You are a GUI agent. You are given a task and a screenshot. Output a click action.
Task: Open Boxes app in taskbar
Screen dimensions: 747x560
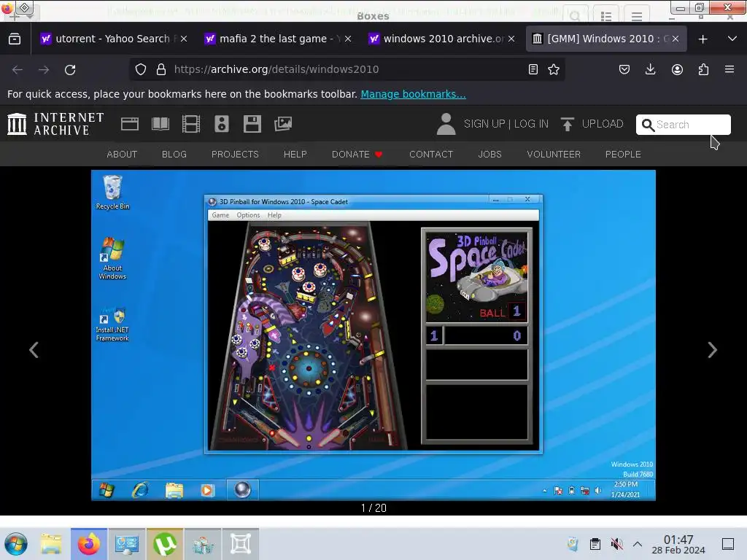[241, 544]
